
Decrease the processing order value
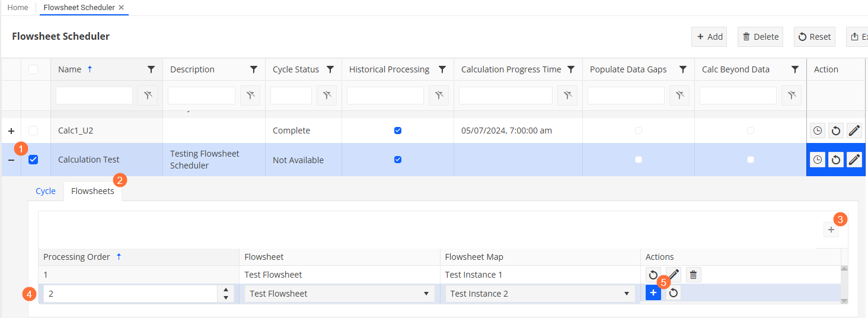point(226,297)
